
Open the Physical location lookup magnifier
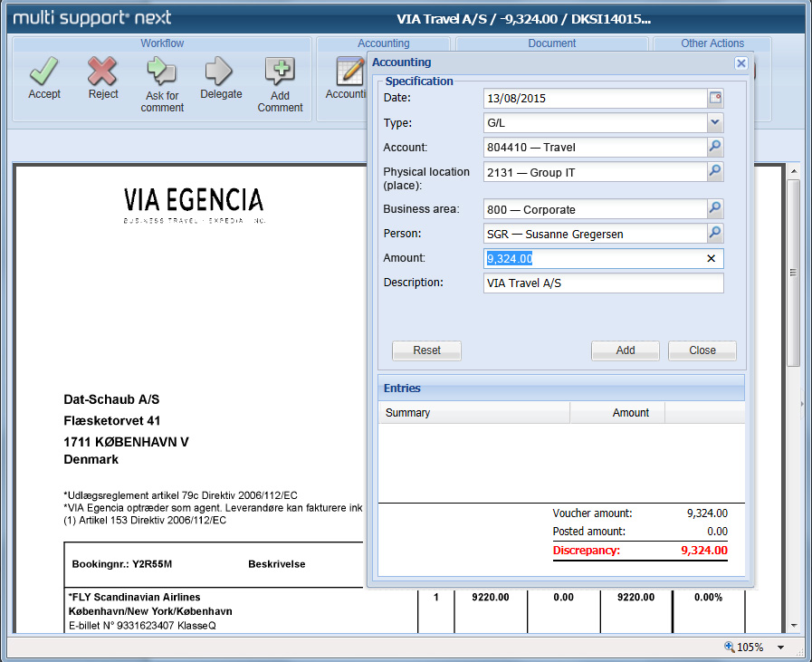pyautogui.click(x=715, y=171)
